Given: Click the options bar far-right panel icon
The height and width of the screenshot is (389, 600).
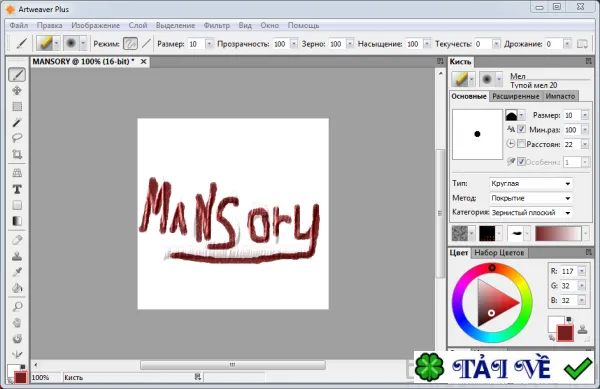Looking at the screenshot, I should (582, 44).
